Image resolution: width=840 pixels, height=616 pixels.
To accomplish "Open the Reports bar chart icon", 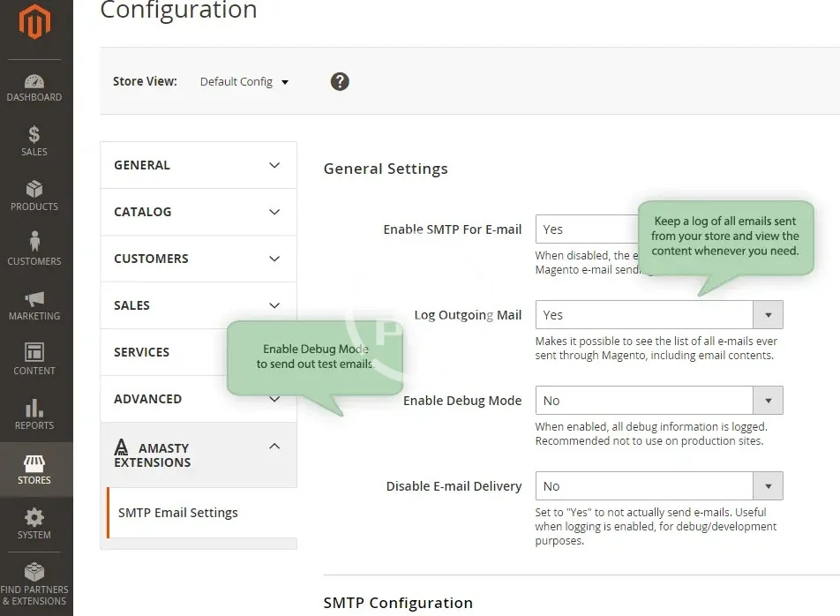I will [34, 408].
